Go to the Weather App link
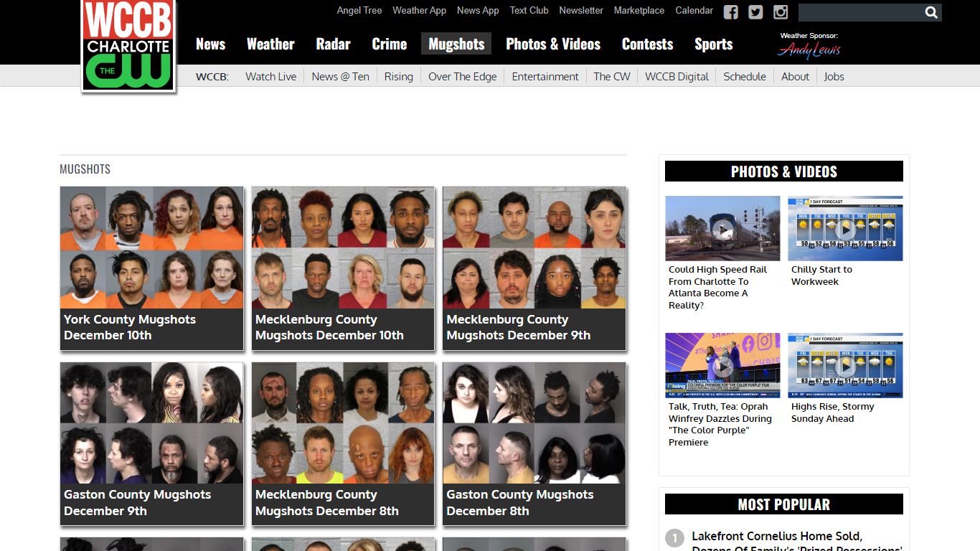 point(419,11)
